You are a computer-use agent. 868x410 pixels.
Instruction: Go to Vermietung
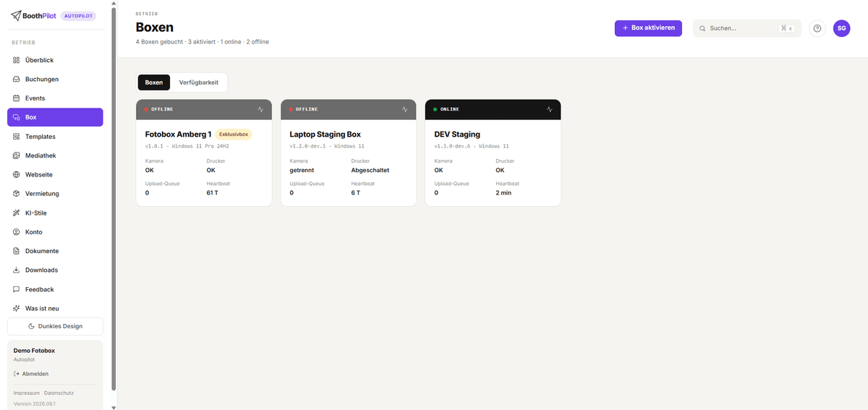[x=55, y=194]
